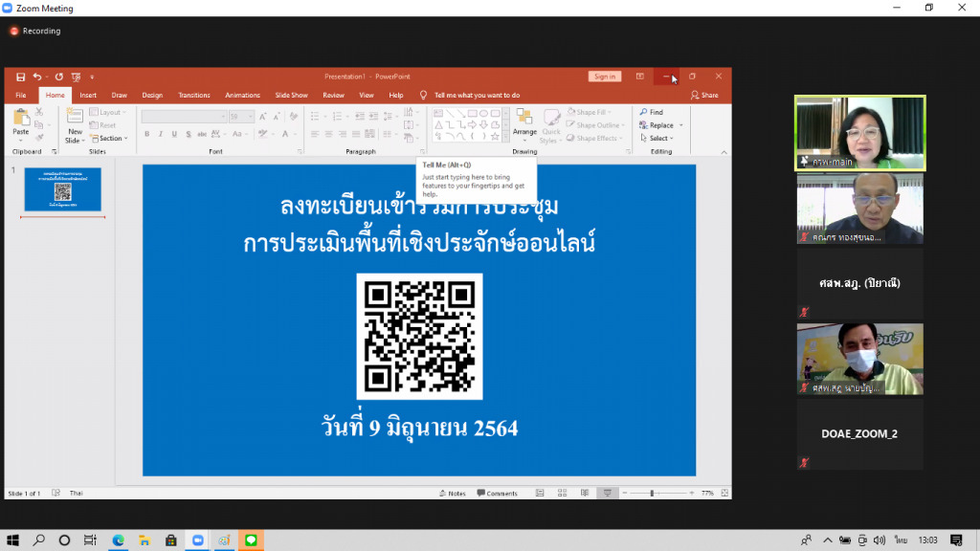Click the Find magnifier in Editing group
Image resolution: width=980 pixels, height=551 pixels.
pyautogui.click(x=643, y=112)
